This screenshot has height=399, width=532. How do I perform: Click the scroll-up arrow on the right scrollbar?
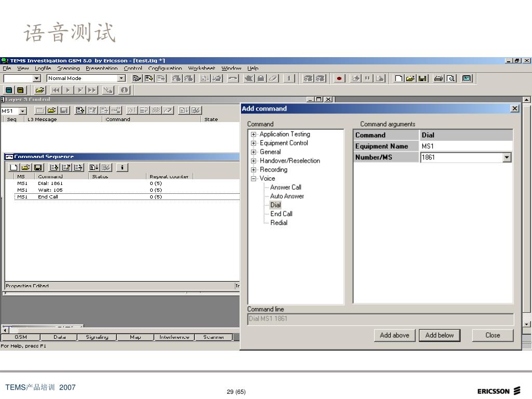[526, 100]
